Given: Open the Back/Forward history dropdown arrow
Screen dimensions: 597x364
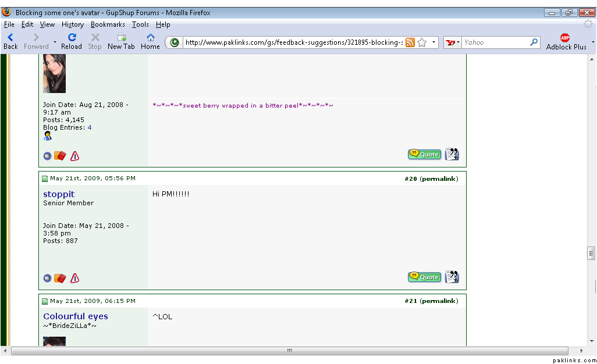Looking at the screenshot, I should click(x=55, y=42).
